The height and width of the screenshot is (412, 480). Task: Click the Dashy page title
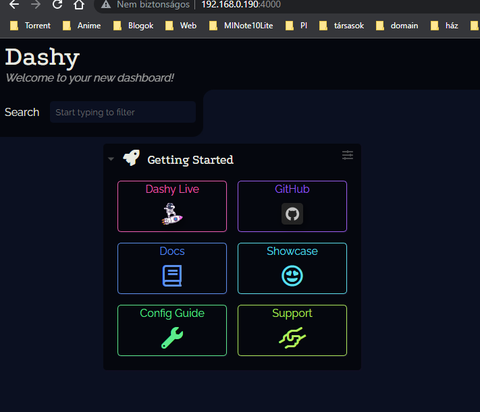(x=42, y=57)
